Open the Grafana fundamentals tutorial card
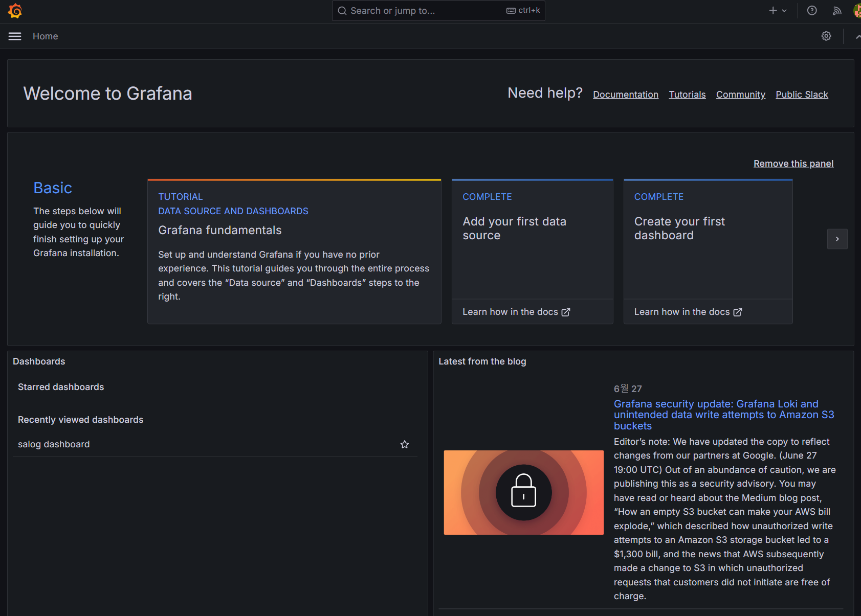The width and height of the screenshot is (861, 616). pyautogui.click(x=294, y=252)
